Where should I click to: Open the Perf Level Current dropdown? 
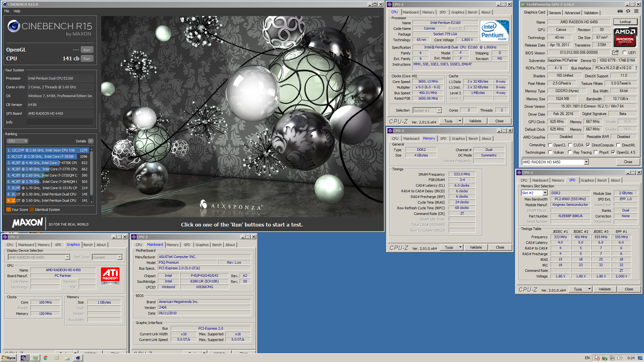pos(107,257)
